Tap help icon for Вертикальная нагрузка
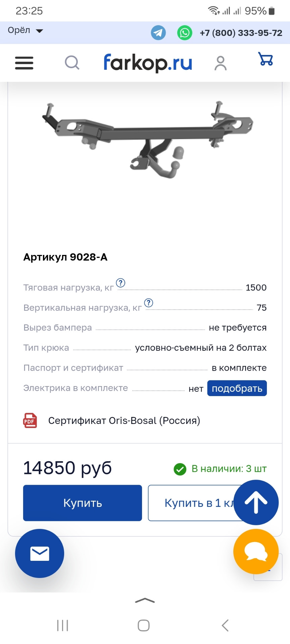 pyautogui.click(x=148, y=303)
